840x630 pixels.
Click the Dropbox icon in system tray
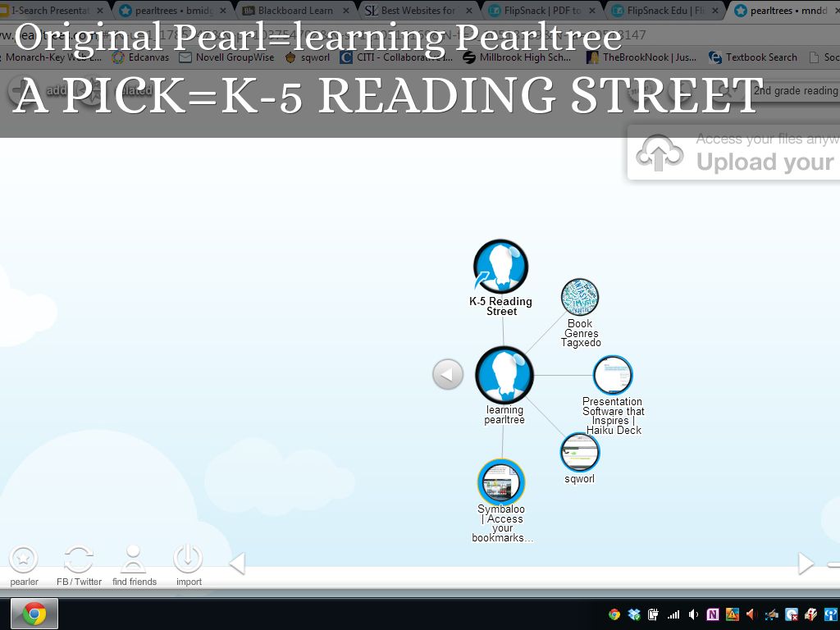coord(634,614)
